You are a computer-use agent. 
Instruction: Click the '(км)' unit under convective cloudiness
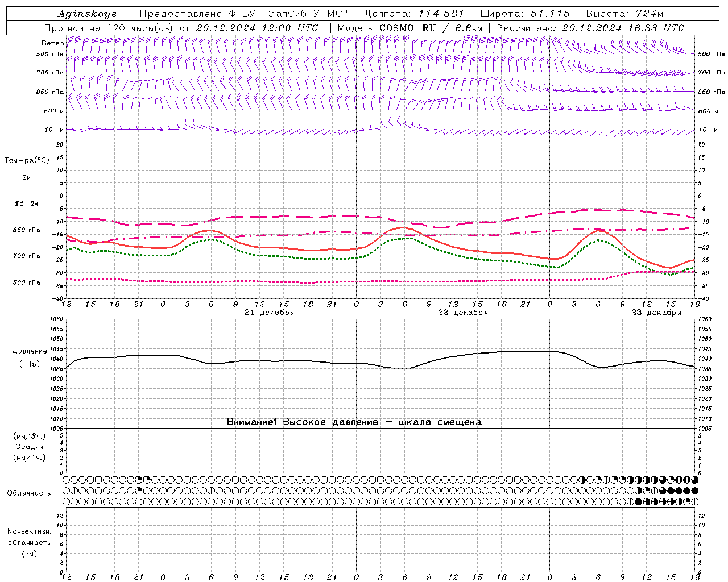[x=30, y=553]
